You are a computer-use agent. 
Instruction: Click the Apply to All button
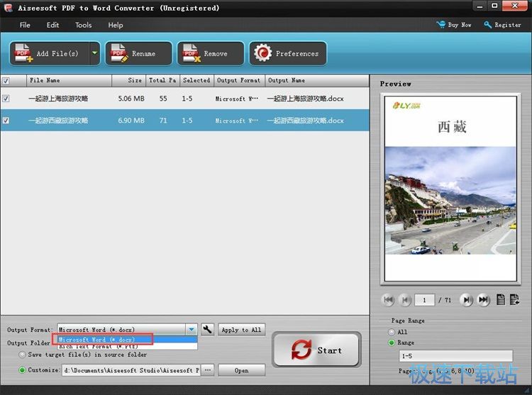tap(241, 330)
